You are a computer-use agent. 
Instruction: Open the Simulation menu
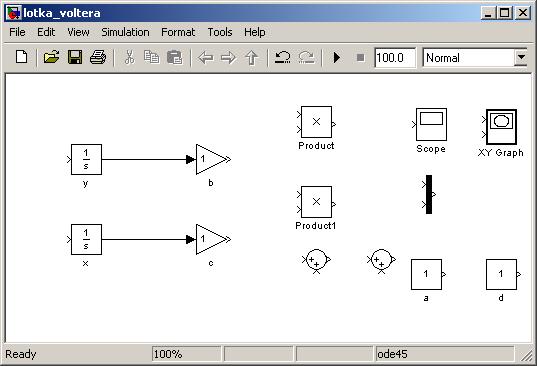pos(125,32)
